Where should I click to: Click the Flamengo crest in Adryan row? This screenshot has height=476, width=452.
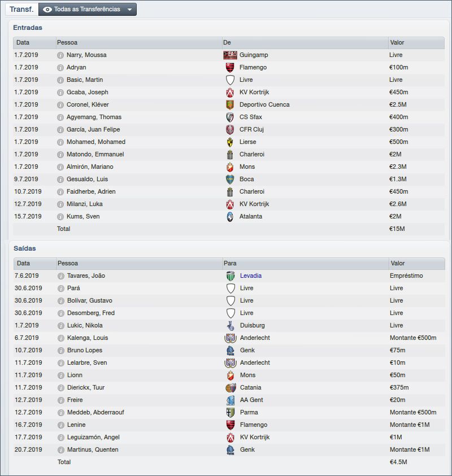coord(230,68)
